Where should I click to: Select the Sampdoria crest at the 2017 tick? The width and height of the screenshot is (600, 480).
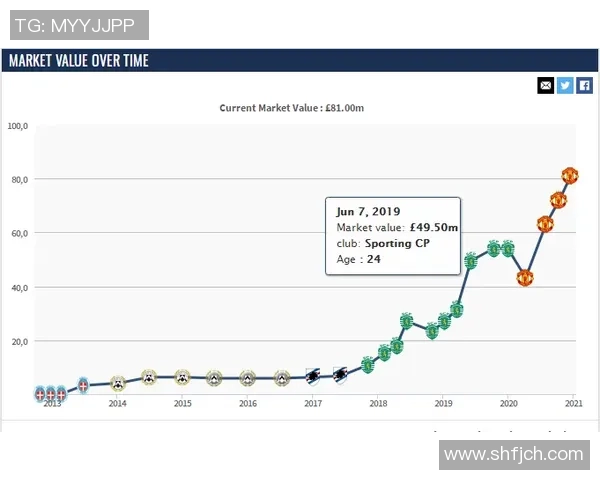pos(313,377)
